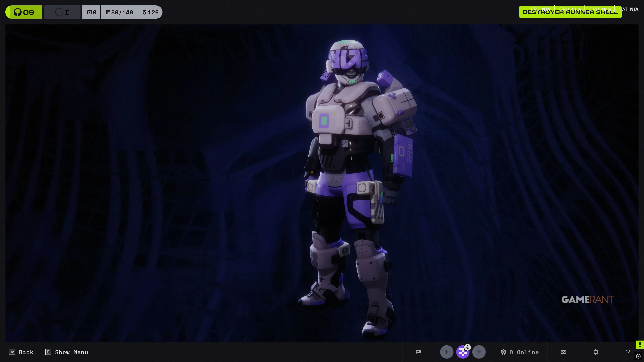Open the mail envelope inbox icon
Viewport: 644px width, 362px height.
coord(563,352)
